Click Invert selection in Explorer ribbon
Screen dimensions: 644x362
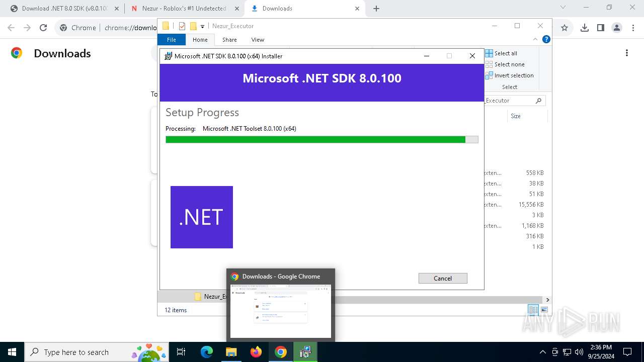tap(509, 75)
